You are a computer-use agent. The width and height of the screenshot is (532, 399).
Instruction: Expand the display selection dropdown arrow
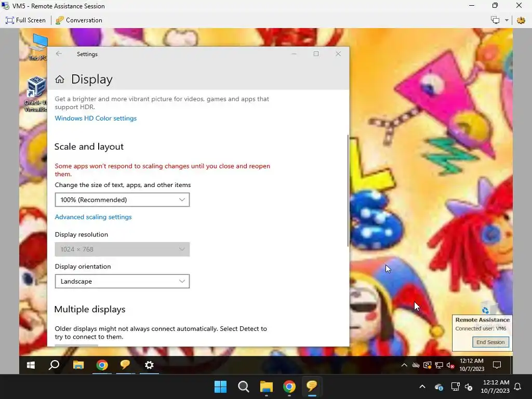507,20
